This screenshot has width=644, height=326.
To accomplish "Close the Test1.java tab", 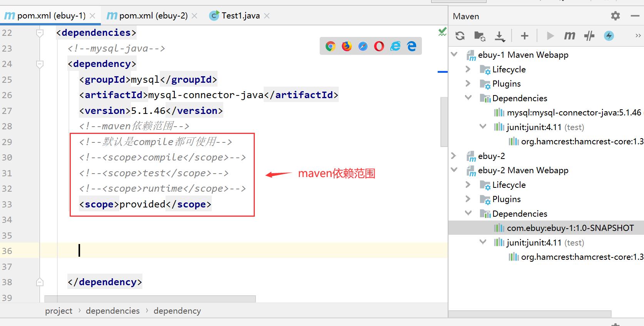I will pyautogui.click(x=267, y=16).
